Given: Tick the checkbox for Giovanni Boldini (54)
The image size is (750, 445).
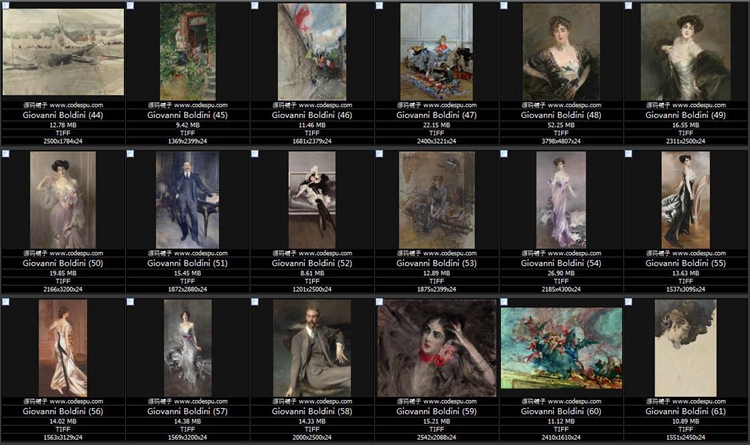Looking at the screenshot, I should [504, 154].
